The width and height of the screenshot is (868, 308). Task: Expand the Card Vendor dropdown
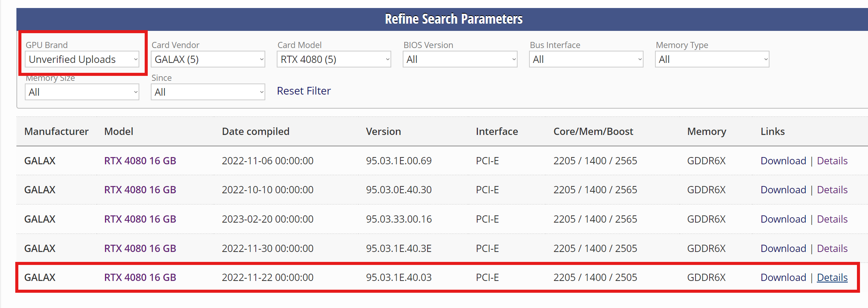pos(208,59)
